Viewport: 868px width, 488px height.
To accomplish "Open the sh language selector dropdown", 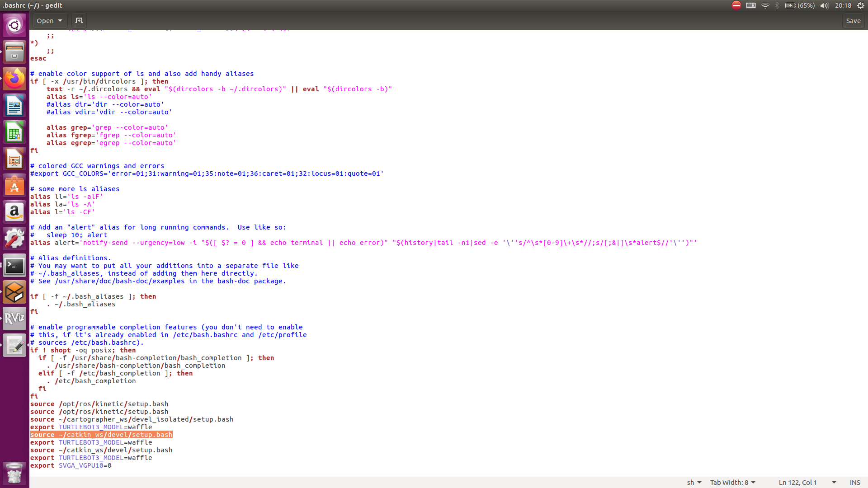I will pyautogui.click(x=694, y=483).
